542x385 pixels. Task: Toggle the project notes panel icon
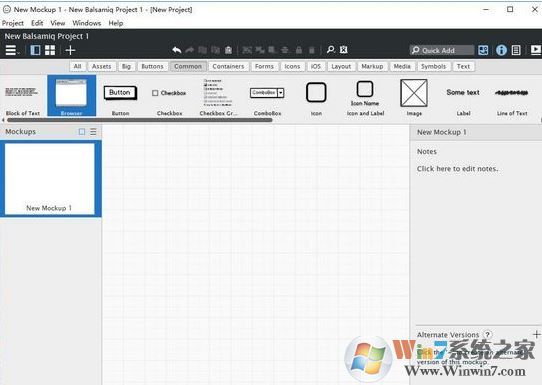[516, 50]
